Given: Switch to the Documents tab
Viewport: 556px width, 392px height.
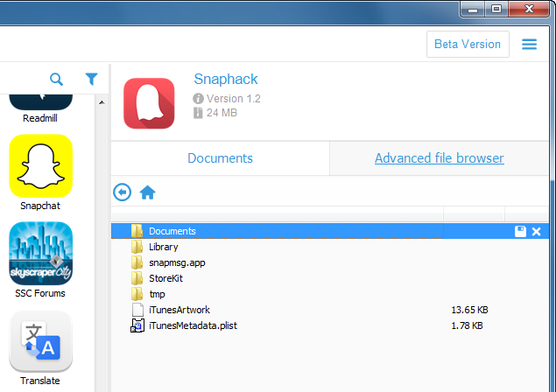Looking at the screenshot, I should pyautogui.click(x=220, y=158).
